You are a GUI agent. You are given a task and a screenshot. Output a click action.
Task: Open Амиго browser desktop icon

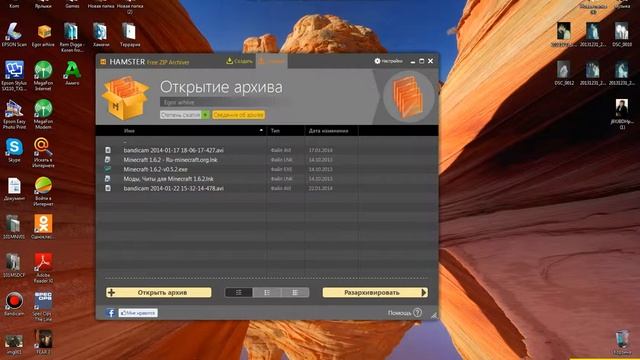point(72,73)
